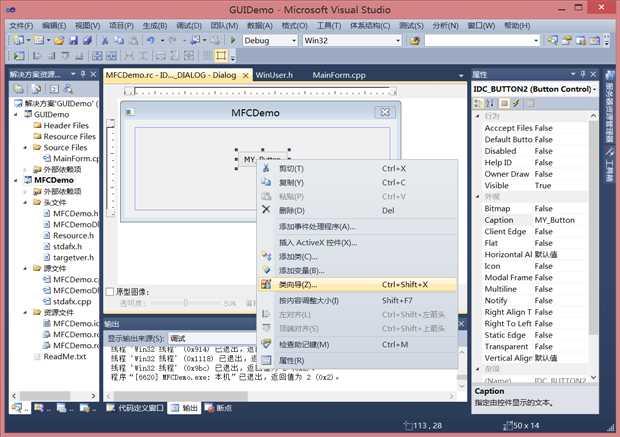Click the fourth icon in Solution Explorer toolbar
The width and height of the screenshot is (620, 437).
(68, 89)
